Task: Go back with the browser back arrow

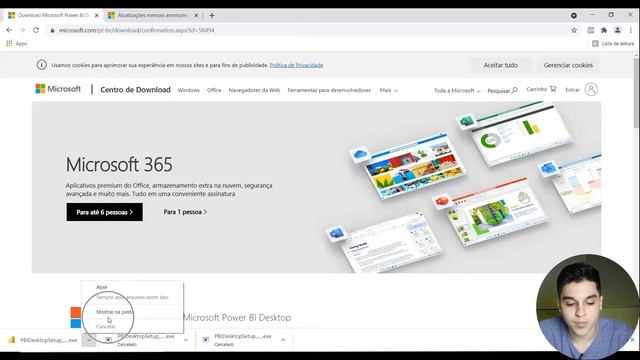Action: [x=9, y=30]
